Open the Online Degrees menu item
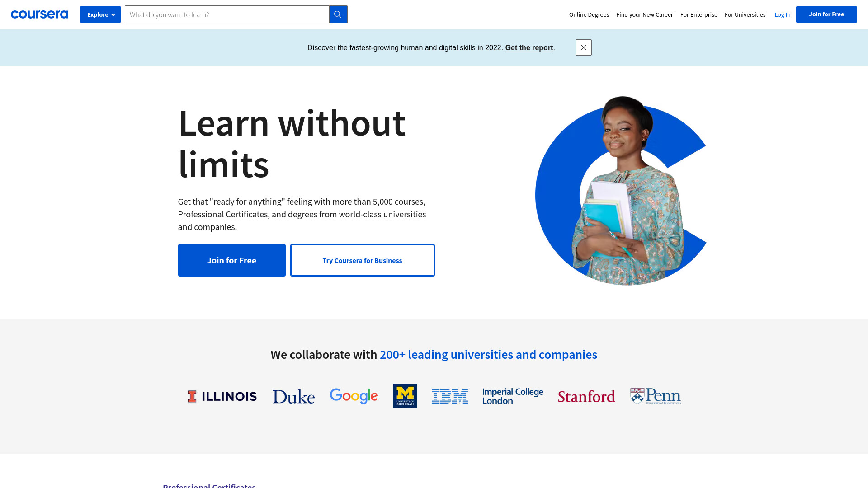The height and width of the screenshot is (488, 868). point(589,14)
